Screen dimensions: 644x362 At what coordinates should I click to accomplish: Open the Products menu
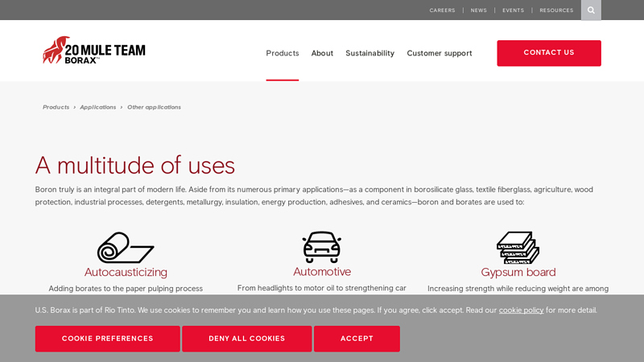coord(283,53)
